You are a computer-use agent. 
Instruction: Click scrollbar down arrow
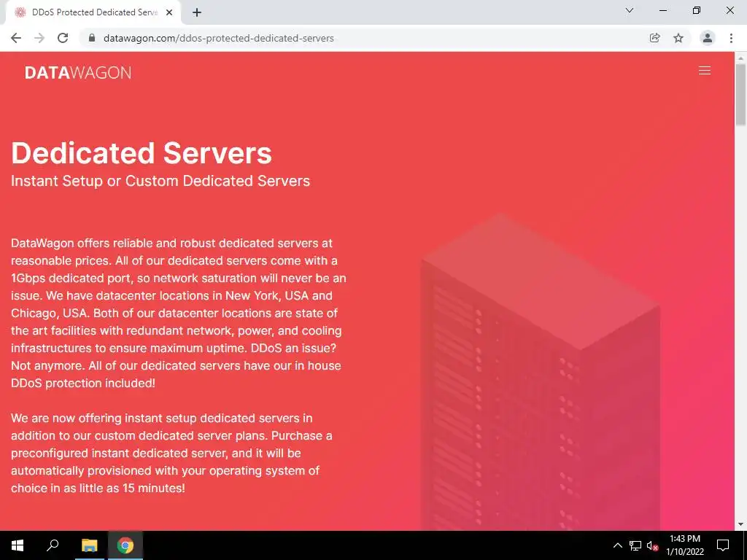tap(740, 524)
